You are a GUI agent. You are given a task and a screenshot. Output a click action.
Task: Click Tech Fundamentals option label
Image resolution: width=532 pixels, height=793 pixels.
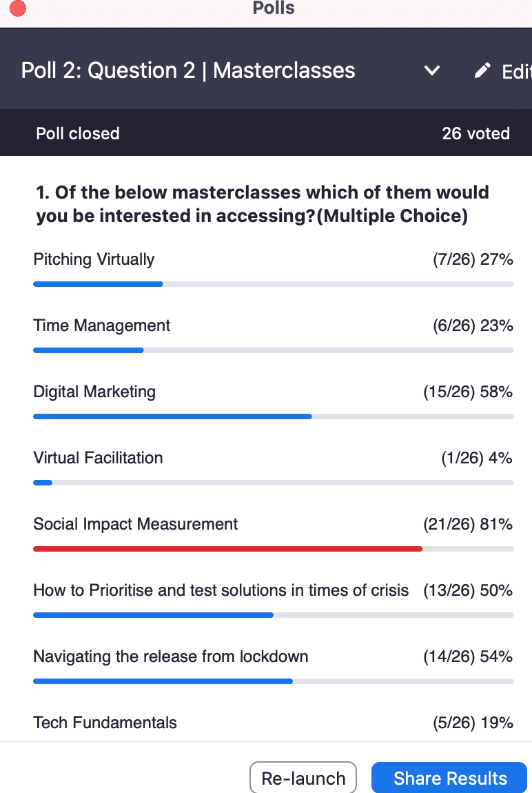coord(105,723)
